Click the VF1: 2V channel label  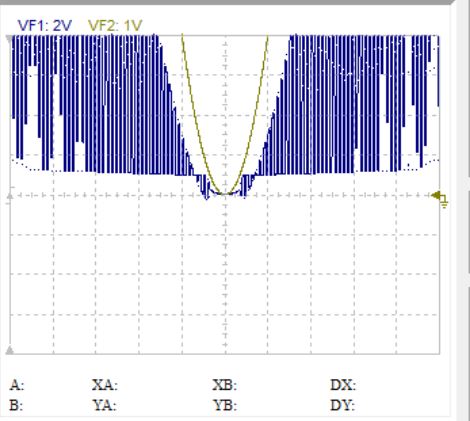44,25
